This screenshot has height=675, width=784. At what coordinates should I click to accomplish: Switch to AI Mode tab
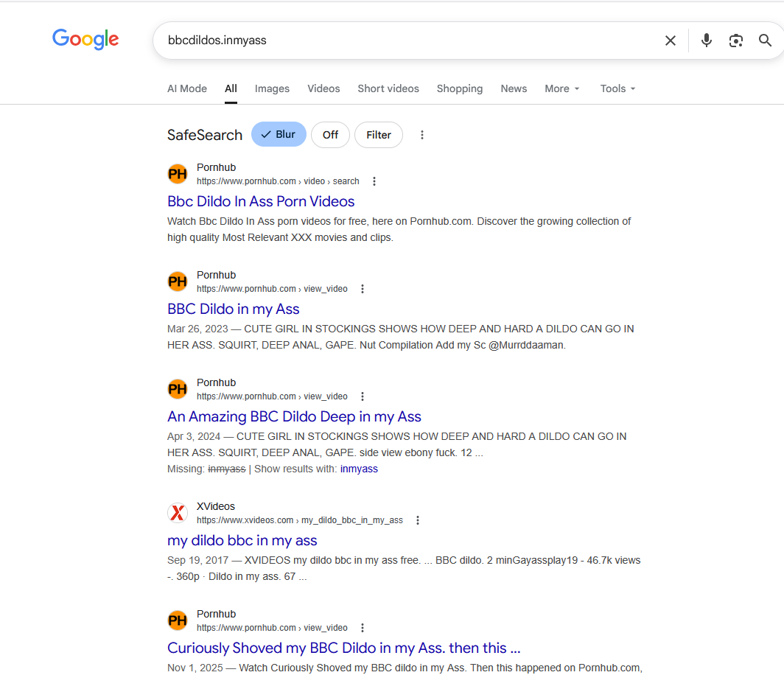click(187, 88)
